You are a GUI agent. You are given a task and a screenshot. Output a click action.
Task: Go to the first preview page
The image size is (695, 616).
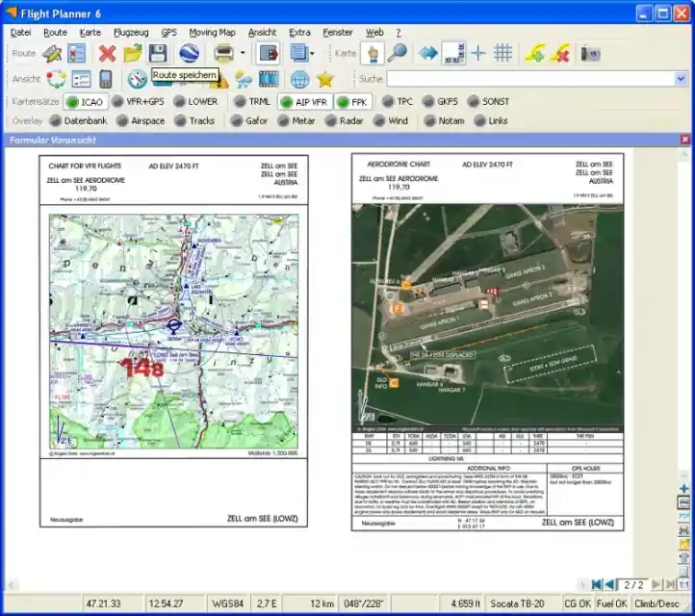(x=597, y=584)
